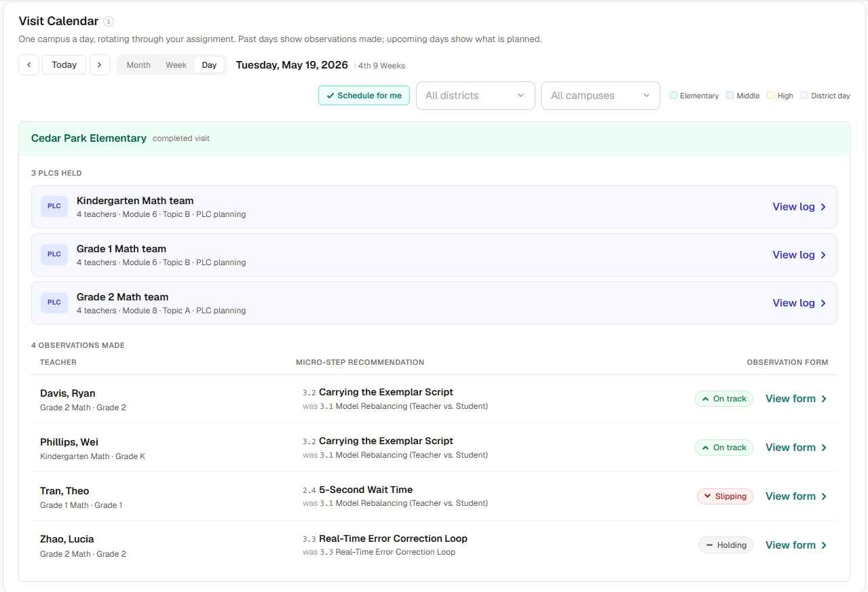The image size is (868, 592).
Task: Toggle the Schedule for me option
Action: tap(364, 96)
